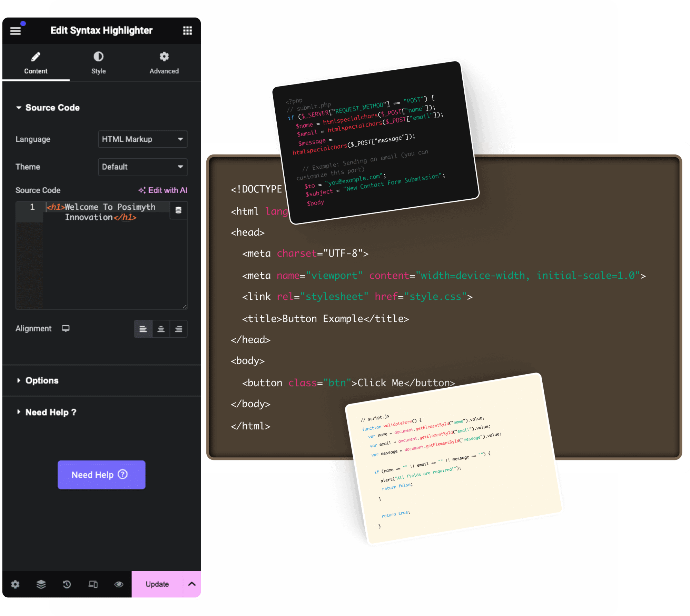
Task: Set alignment to center
Action: pyautogui.click(x=161, y=329)
